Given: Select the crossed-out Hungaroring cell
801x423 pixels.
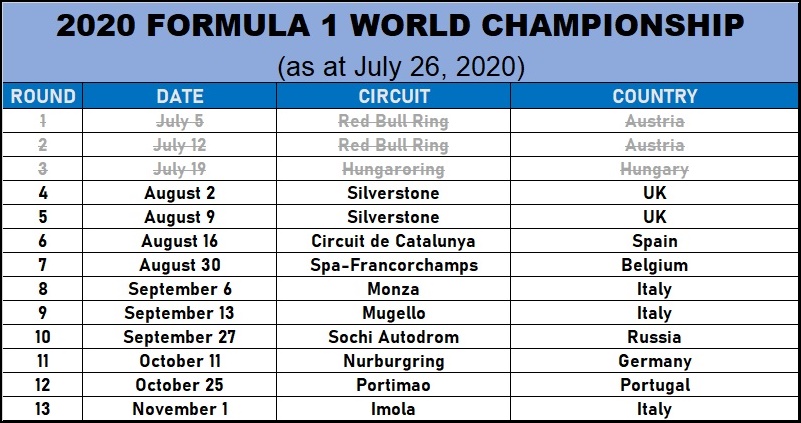Looking at the screenshot, I should pyautogui.click(x=394, y=169).
